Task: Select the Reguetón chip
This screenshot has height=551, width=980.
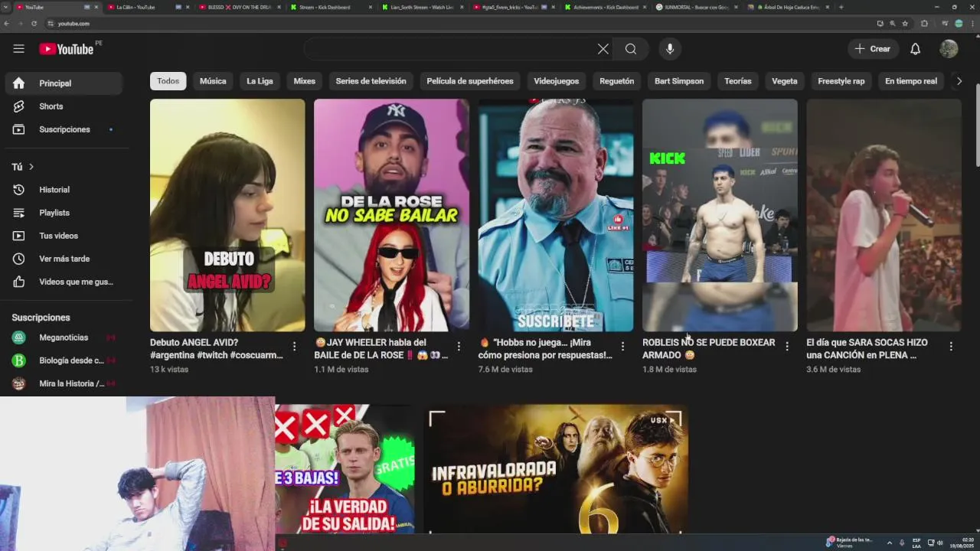Action: coord(616,81)
